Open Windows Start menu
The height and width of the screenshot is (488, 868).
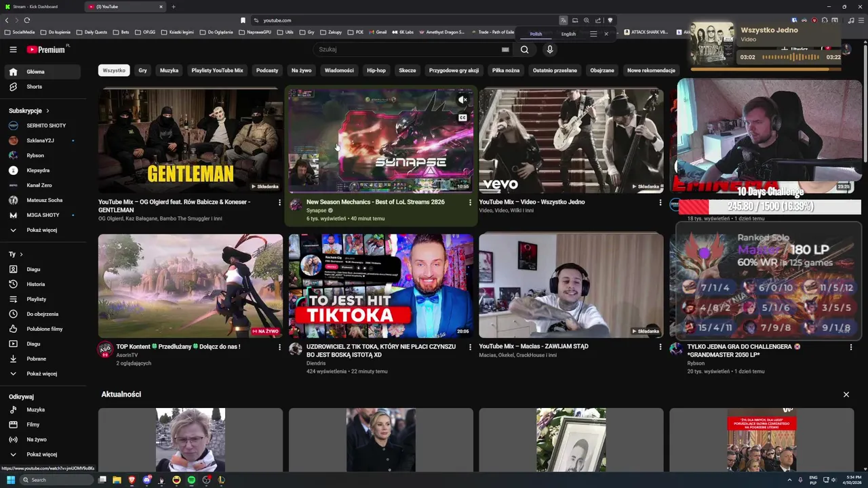[x=11, y=480]
